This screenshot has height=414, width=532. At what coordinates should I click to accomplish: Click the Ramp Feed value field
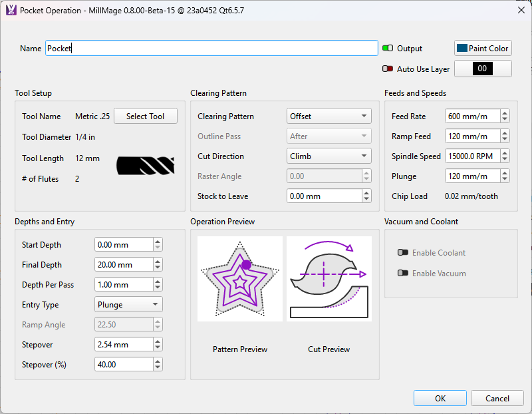click(x=472, y=136)
